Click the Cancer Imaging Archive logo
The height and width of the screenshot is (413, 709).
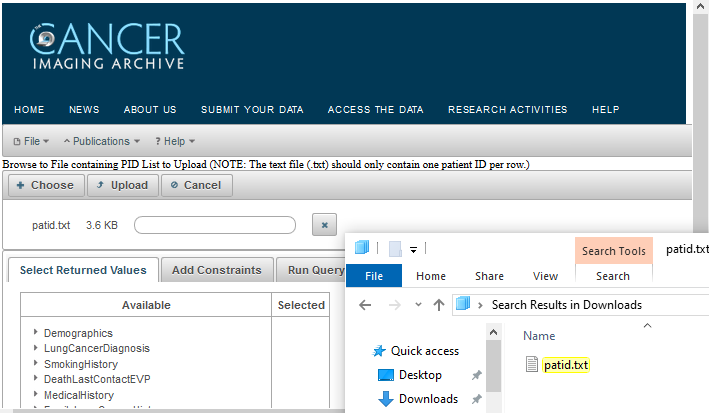point(107,47)
